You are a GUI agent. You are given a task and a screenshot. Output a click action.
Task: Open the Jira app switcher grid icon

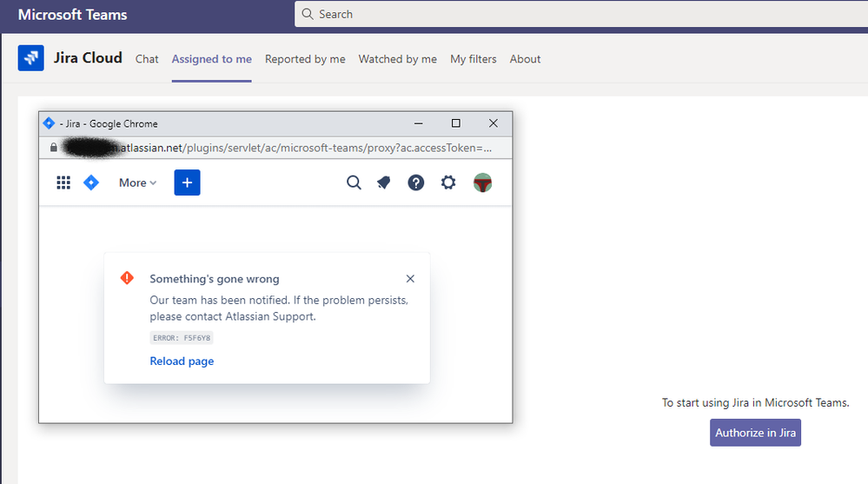(x=63, y=182)
